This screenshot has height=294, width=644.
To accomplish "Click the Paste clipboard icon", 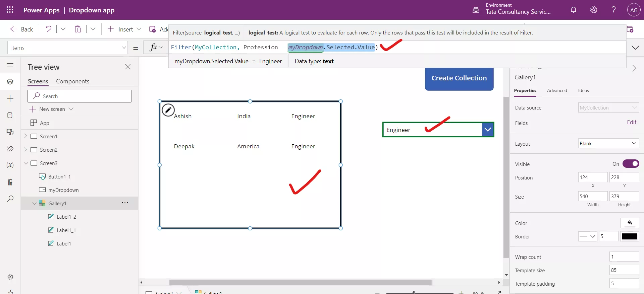I will coord(78,29).
